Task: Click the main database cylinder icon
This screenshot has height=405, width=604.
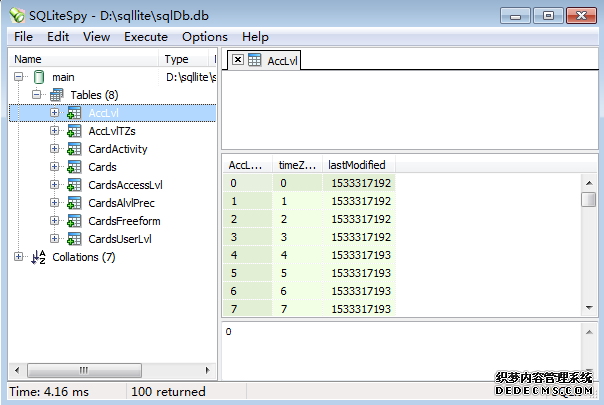Action: (x=38, y=77)
